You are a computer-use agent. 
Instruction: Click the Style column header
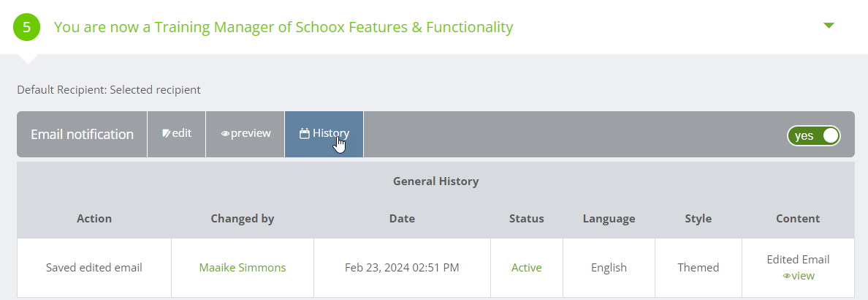(698, 219)
